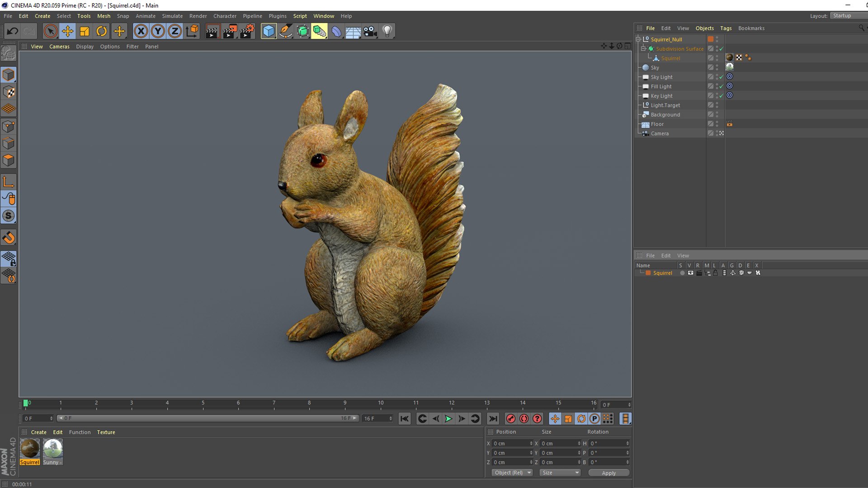This screenshot has height=488, width=868.
Task: Toggle Subdivision Surface green enable checkmark
Action: pyautogui.click(x=722, y=49)
